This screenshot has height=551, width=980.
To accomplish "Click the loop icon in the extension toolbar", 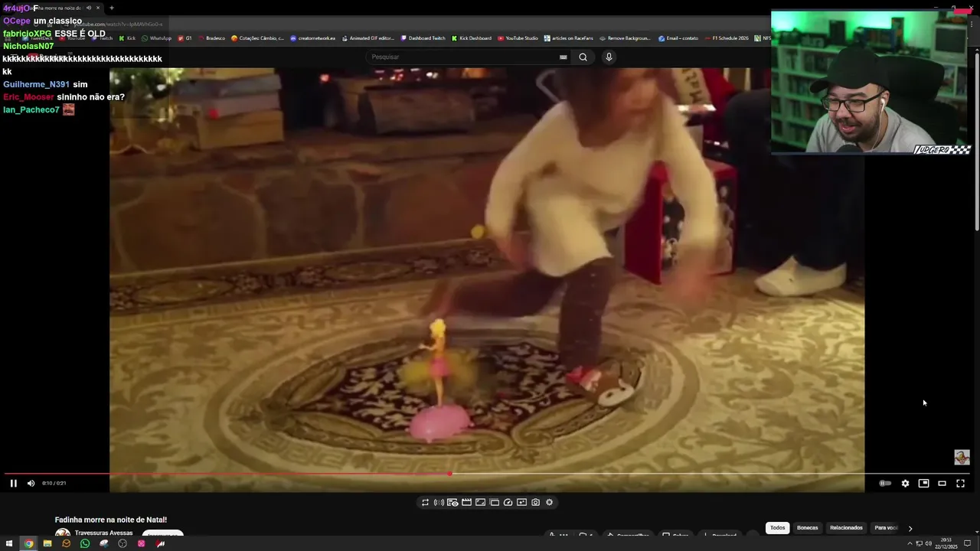I will coord(425,502).
